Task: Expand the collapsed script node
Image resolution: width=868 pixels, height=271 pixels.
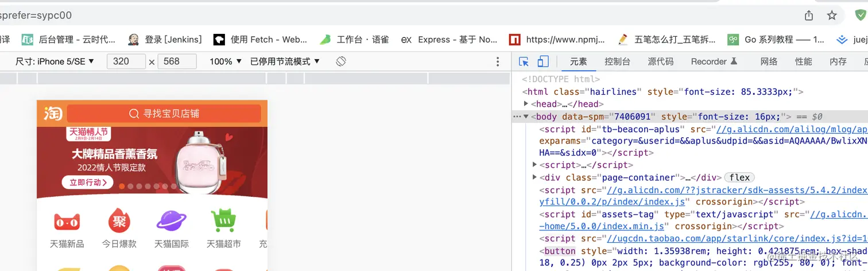Action: pos(535,165)
